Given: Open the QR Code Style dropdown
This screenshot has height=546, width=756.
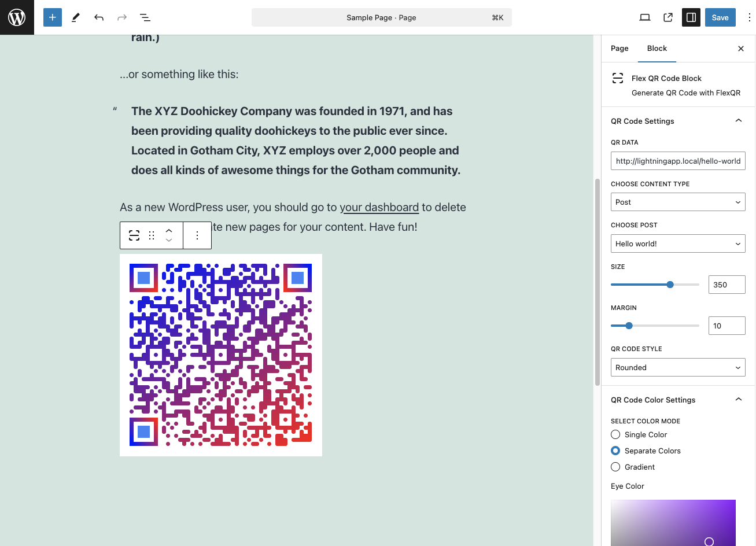Looking at the screenshot, I should (678, 367).
